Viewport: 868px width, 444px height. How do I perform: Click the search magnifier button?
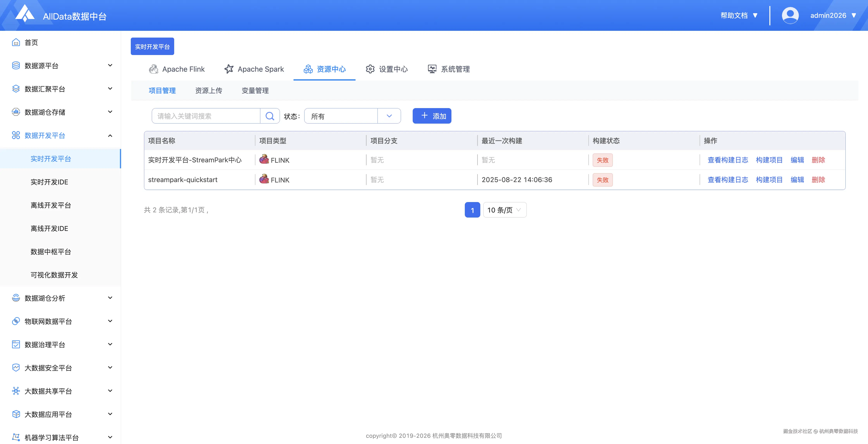tap(270, 116)
